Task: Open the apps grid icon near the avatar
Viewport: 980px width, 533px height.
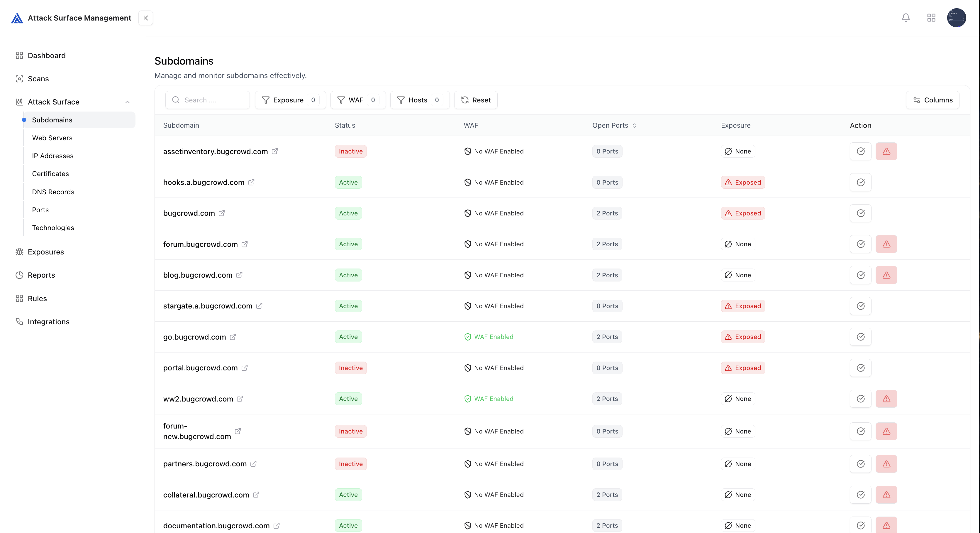Action: click(931, 18)
